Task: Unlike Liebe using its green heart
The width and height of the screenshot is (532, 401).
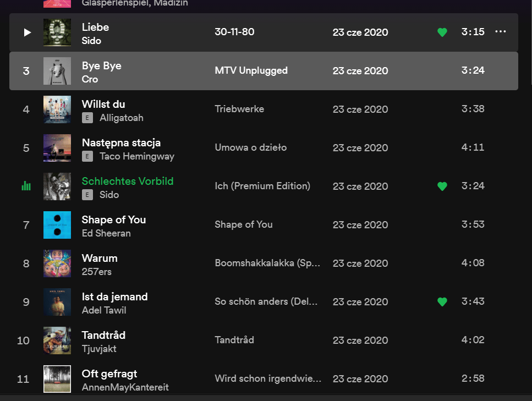Action: [442, 32]
